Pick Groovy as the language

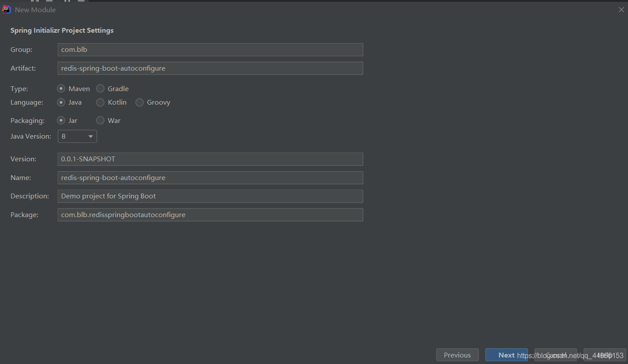click(x=140, y=102)
